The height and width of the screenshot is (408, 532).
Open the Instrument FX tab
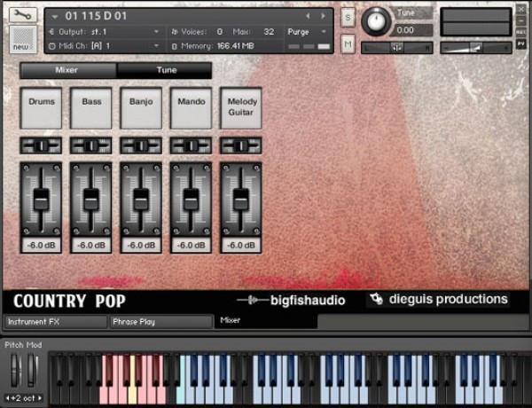click(53, 322)
